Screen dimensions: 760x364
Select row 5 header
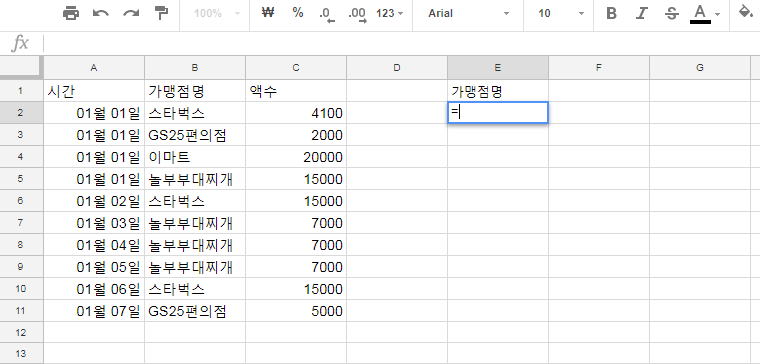[x=21, y=179]
